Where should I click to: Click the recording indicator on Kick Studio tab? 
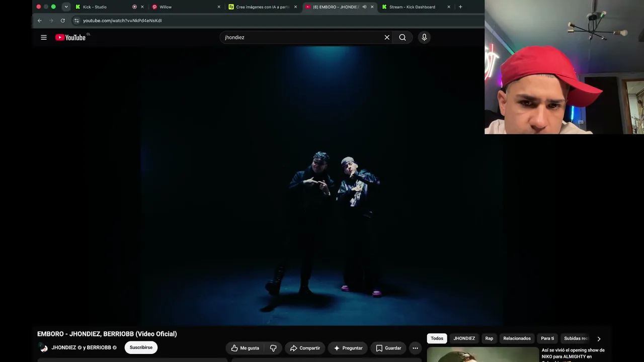[x=134, y=7]
